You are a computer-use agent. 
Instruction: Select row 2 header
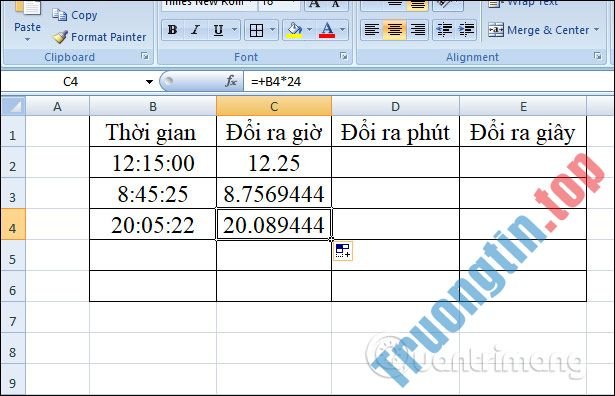(x=13, y=163)
